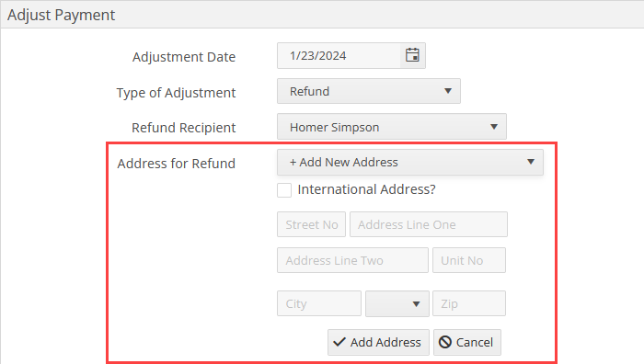Focus the Street No field
This screenshot has width=644, height=364.
click(311, 224)
